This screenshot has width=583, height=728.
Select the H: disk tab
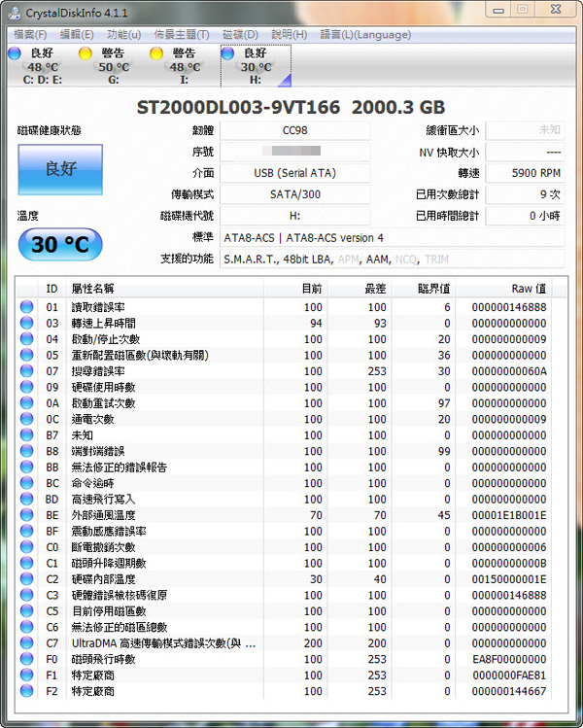(256, 66)
